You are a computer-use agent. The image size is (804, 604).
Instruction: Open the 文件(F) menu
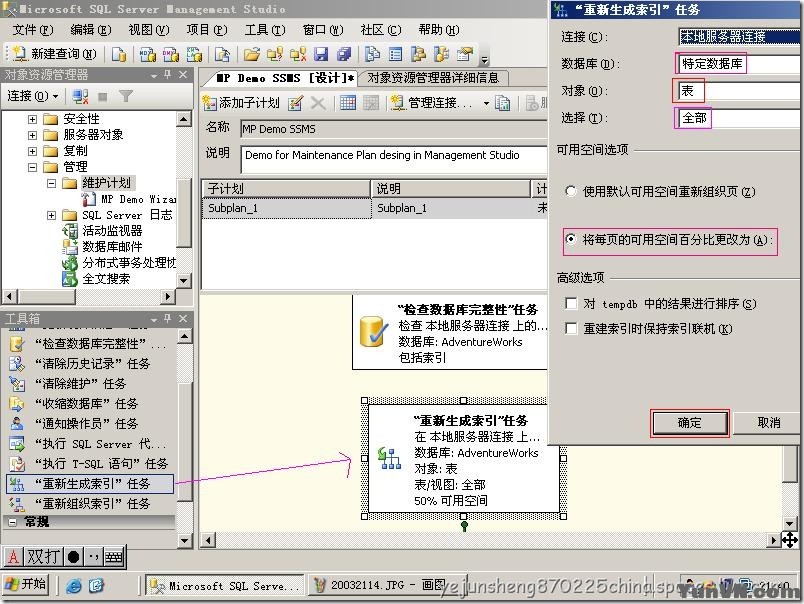pos(32,30)
